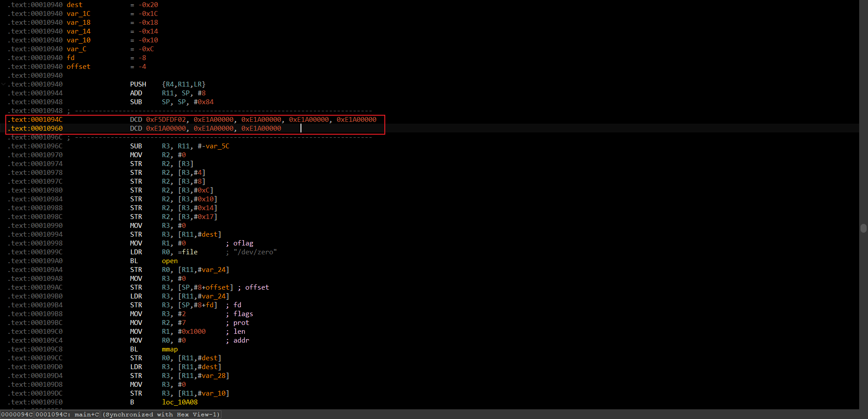The image size is (868, 419).
Task: Click the 'dest' variable definition name
Action: coord(75,5)
